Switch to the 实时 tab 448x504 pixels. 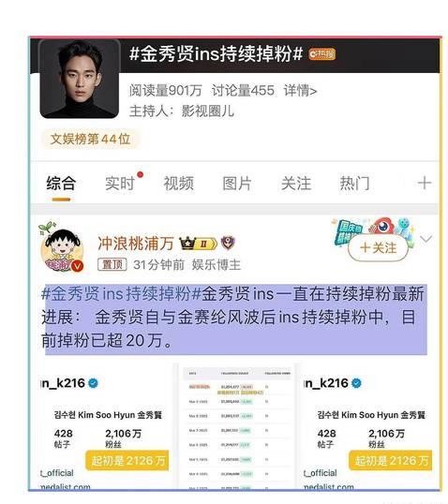120,184
